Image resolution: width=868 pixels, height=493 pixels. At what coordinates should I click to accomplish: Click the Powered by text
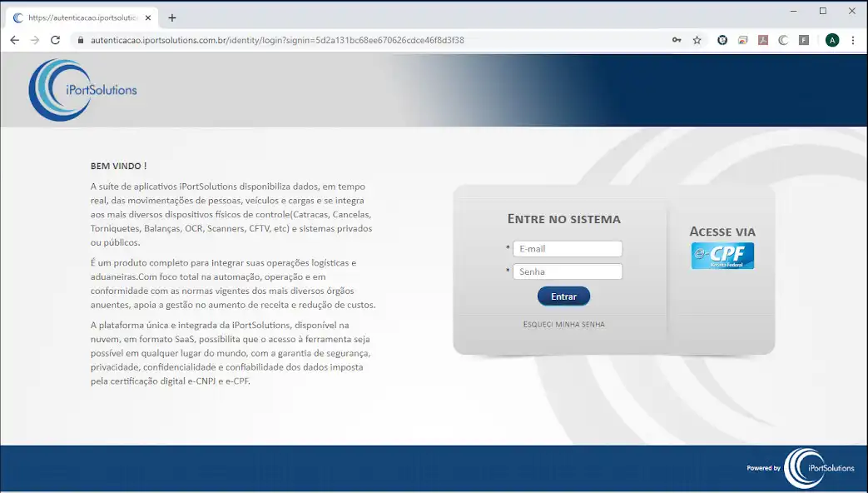click(x=763, y=468)
